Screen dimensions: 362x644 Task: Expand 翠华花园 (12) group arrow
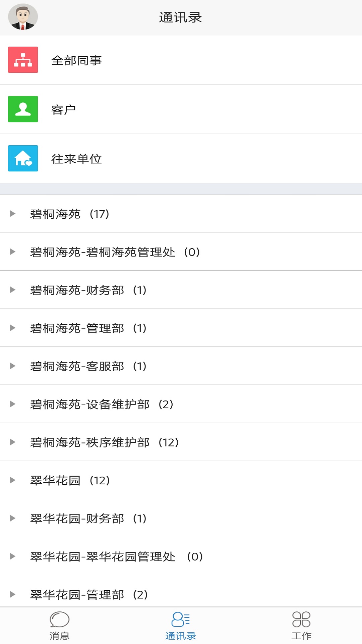point(13,480)
